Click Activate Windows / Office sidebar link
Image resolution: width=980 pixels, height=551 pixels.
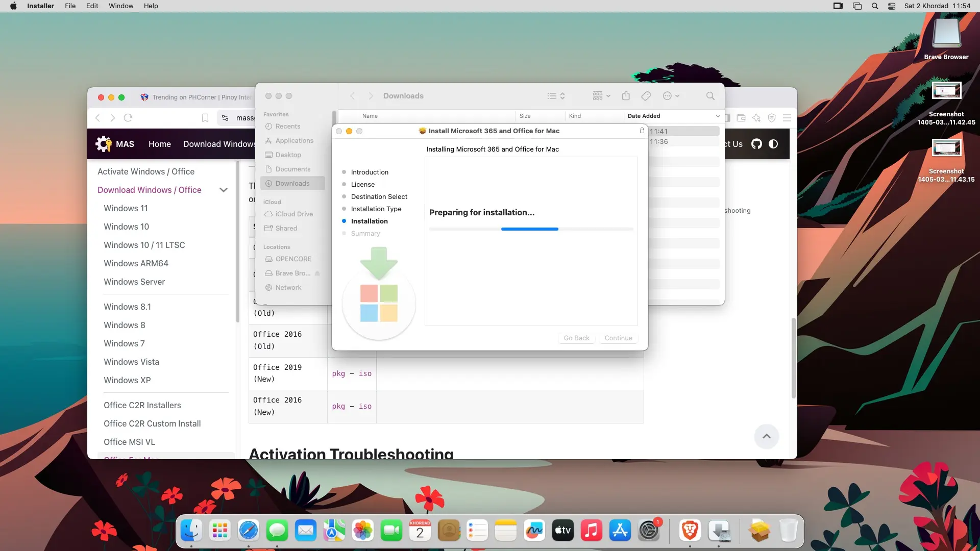[146, 171]
